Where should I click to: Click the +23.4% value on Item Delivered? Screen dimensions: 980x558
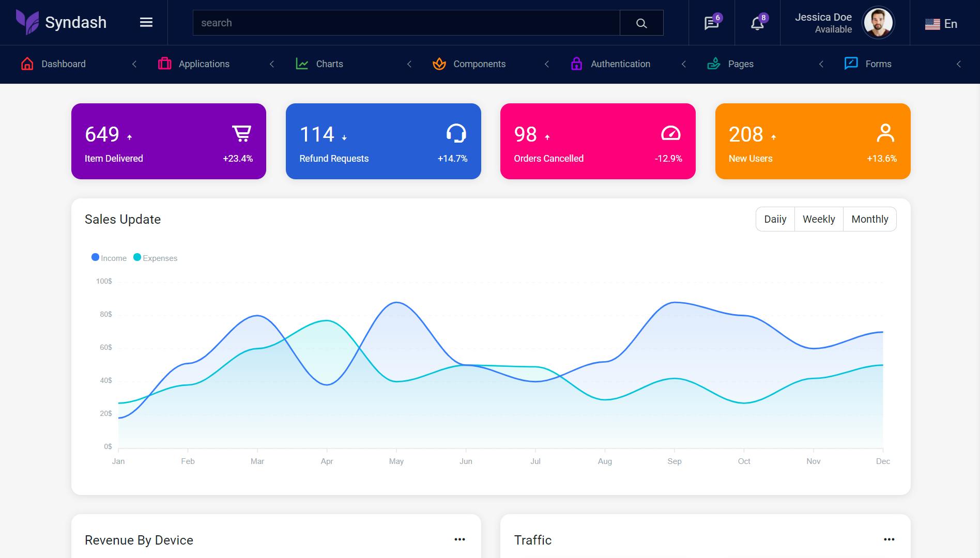pyautogui.click(x=238, y=159)
